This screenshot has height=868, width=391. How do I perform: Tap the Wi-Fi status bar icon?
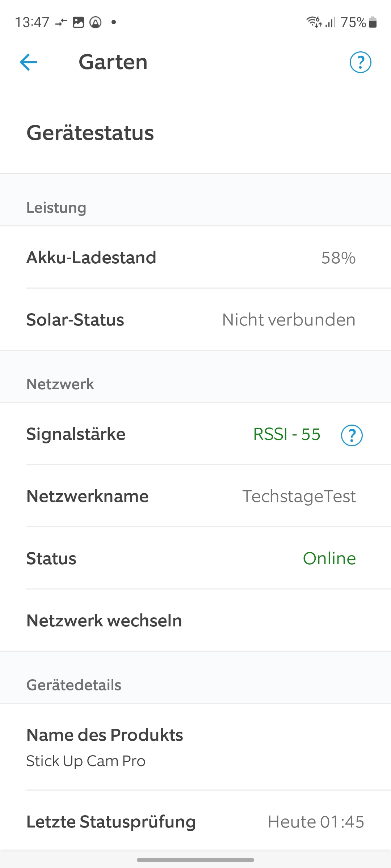tap(314, 22)
